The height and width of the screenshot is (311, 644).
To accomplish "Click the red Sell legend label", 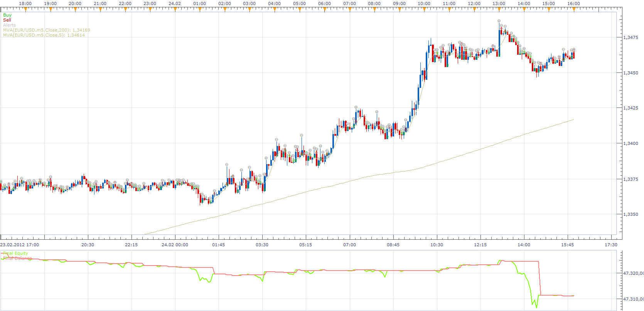I will coord(7,20).
